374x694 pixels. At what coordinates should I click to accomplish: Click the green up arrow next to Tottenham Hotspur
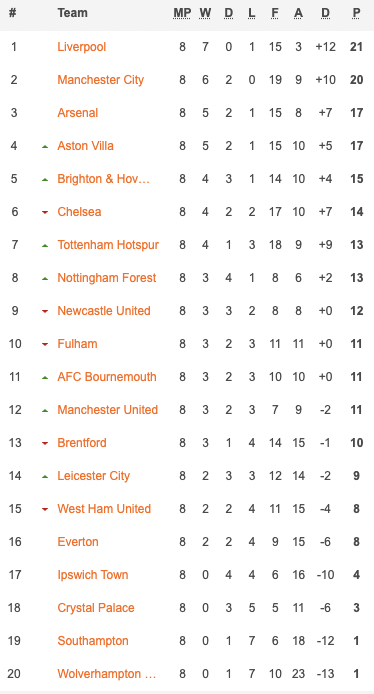pyautogui.click(x=45, y=246)
